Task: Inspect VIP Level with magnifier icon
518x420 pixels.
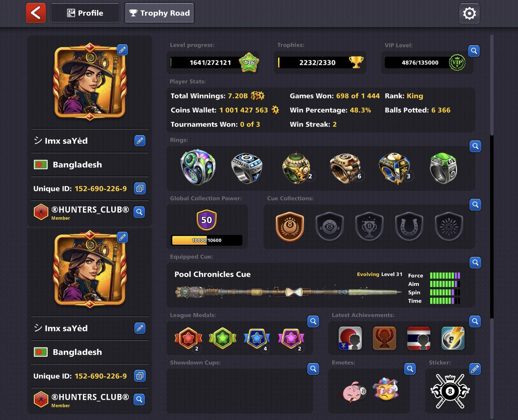Action: point(474,51)
